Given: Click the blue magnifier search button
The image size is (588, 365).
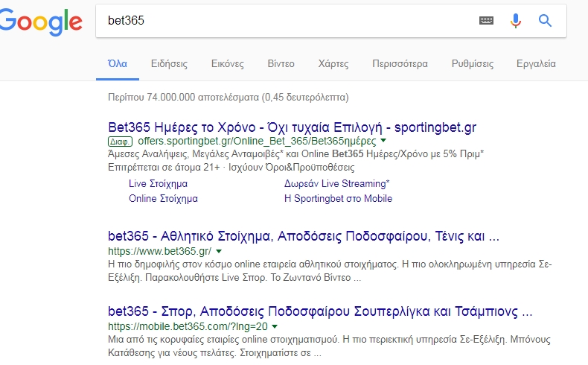Looking at the screenshot, I should [545, 21].
